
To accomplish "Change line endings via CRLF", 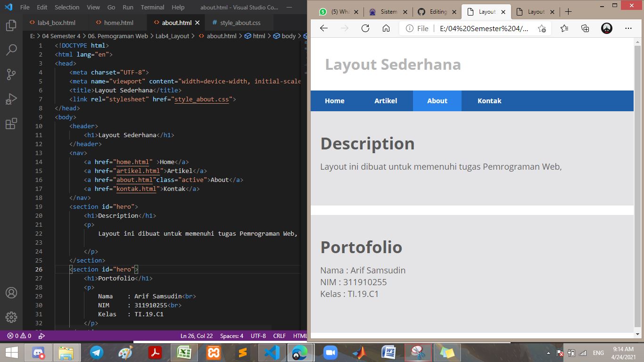I will coord(280,336).
